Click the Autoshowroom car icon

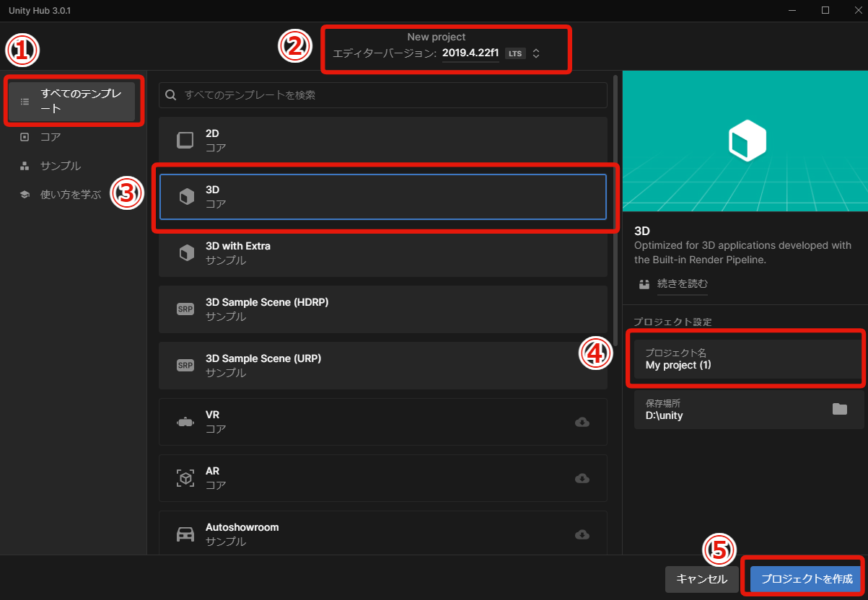(x=185, y=534)
